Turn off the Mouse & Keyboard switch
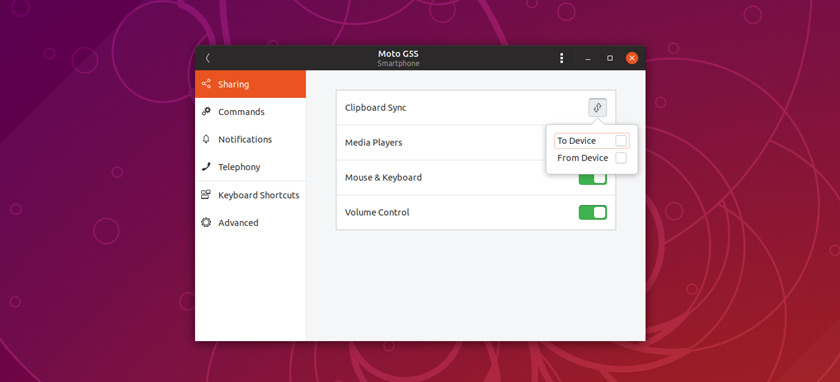Viewport: 840px width, 382px height. [x=592, y=177]
